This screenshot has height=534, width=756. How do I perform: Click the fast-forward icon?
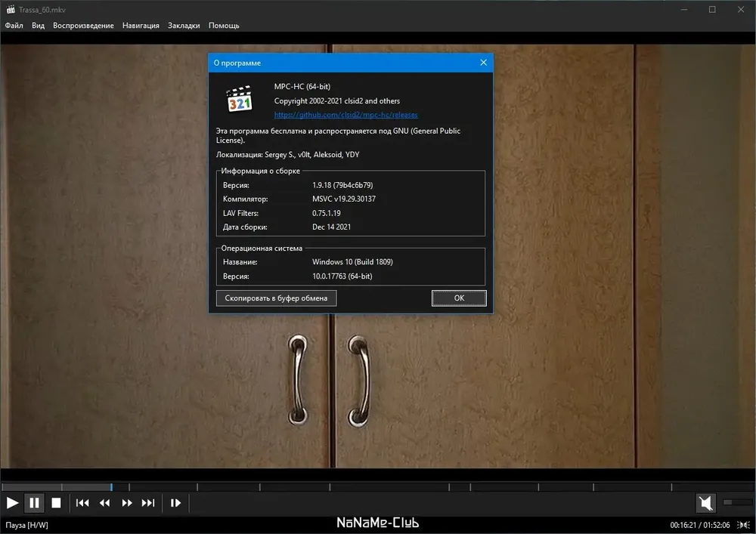coord(127,503)
